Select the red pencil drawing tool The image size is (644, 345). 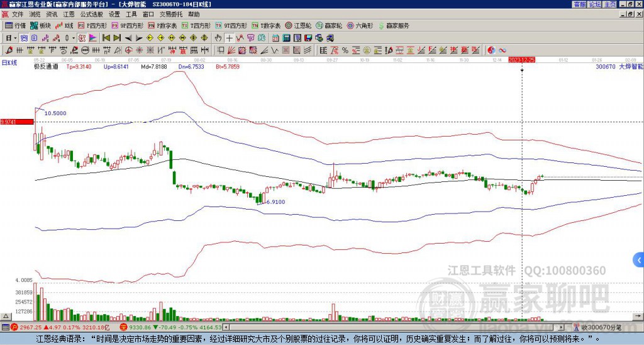pyautogui.click(x=8, y=50)
